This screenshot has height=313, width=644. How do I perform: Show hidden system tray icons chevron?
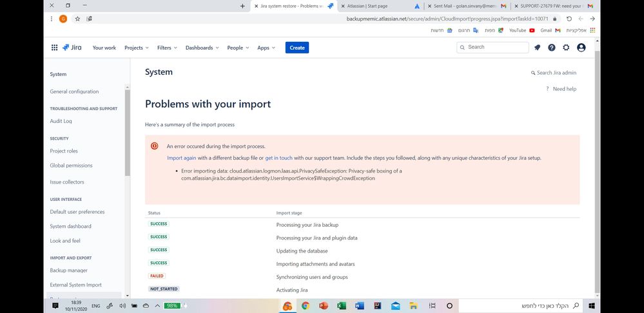pyautogui.click(x=157, y=306)
